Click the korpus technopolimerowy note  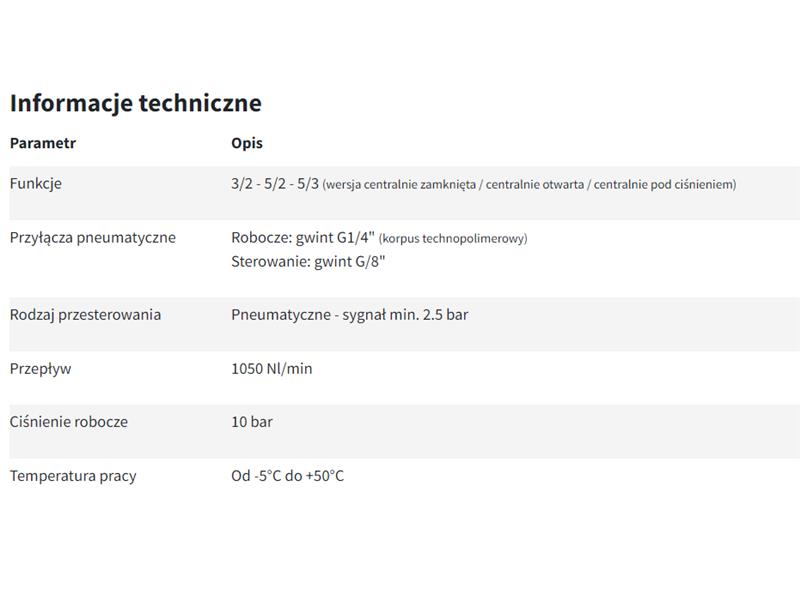453,239
